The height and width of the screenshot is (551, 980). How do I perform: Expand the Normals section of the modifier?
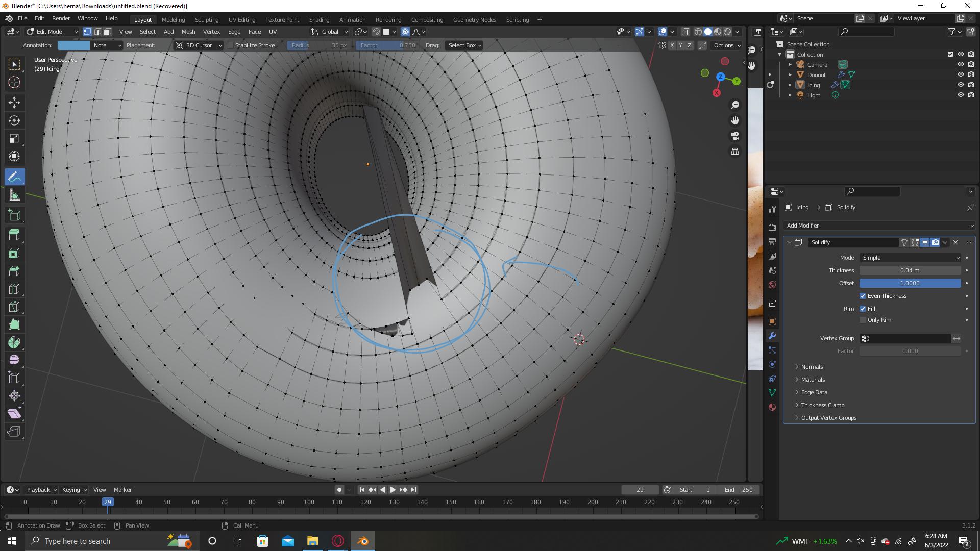click(811, 366)
